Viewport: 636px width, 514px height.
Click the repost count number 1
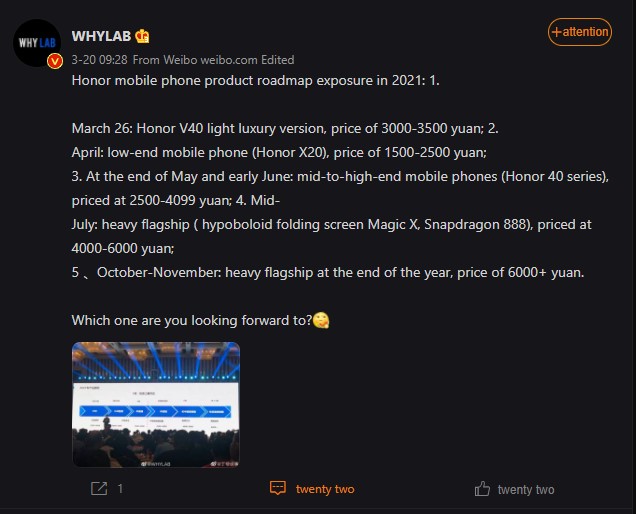pos(120,489)
